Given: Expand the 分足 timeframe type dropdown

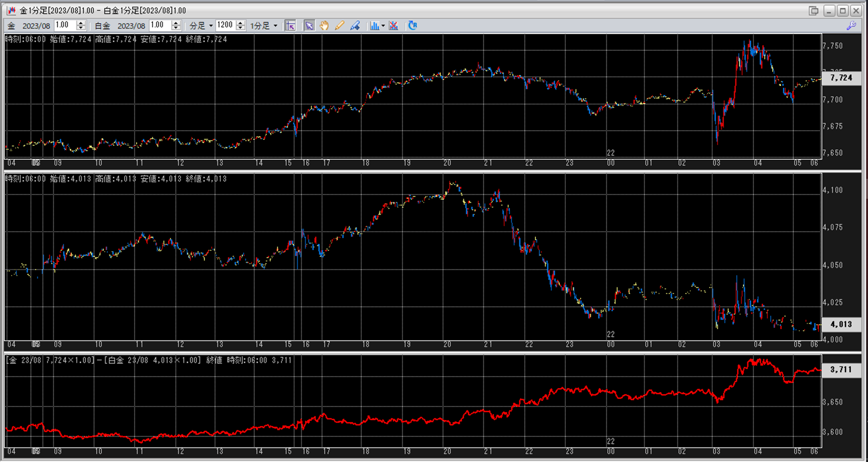Looking at the screenshot, I should [x=211, y=26].
